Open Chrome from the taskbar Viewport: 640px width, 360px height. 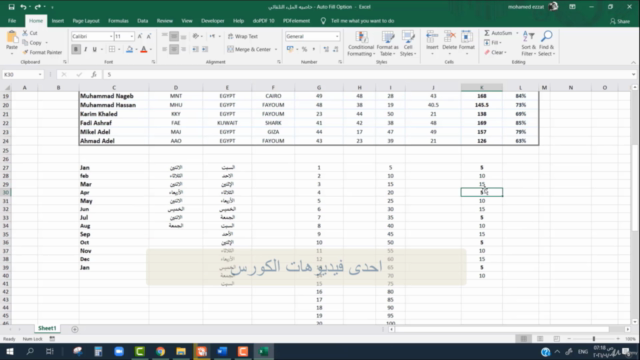click(x=160, y=351)
